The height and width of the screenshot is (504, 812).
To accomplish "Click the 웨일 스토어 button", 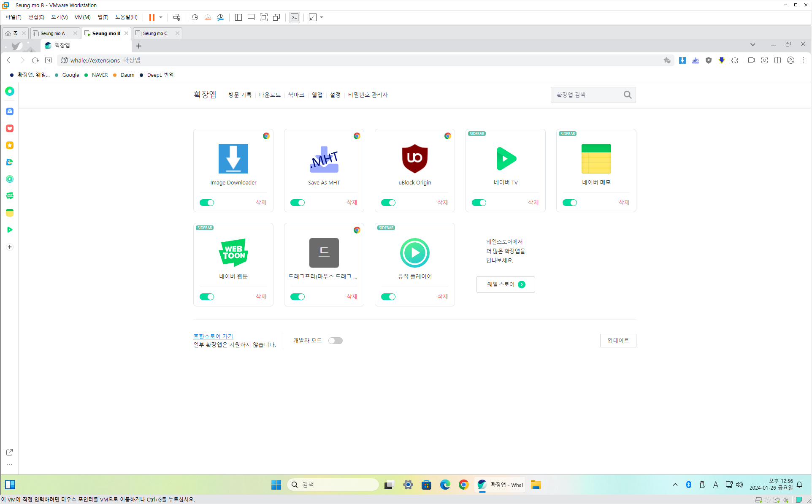I will (505, 285).
